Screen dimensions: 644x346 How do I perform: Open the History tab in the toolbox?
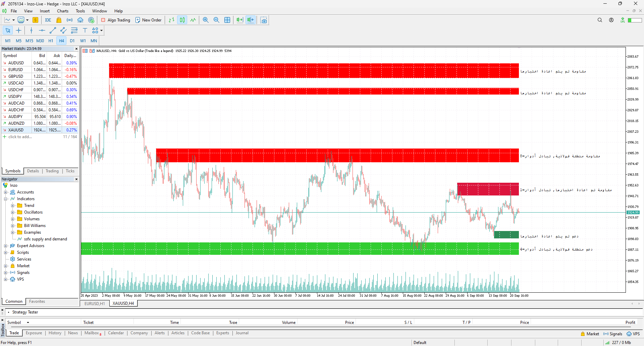click(x=55, y=333)
